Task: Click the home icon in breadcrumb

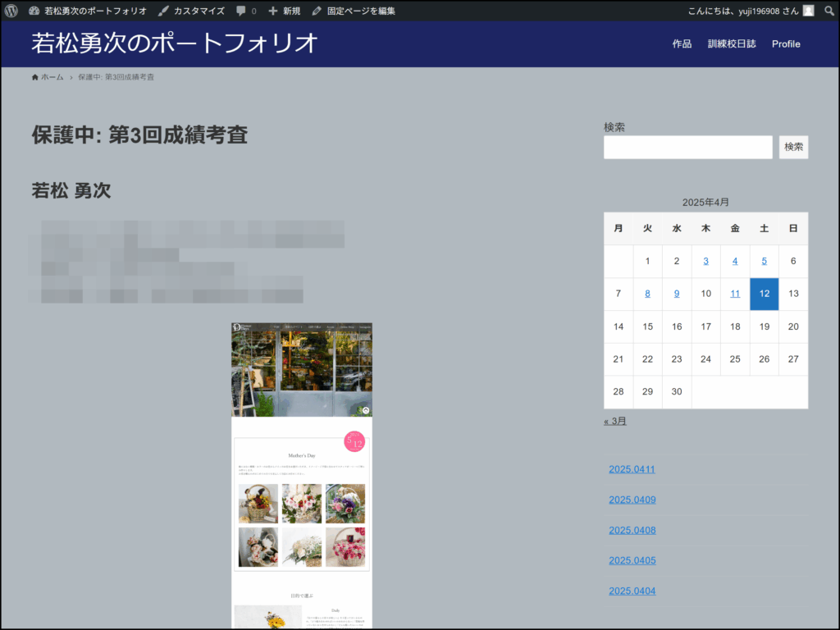Action: (34, 77)
